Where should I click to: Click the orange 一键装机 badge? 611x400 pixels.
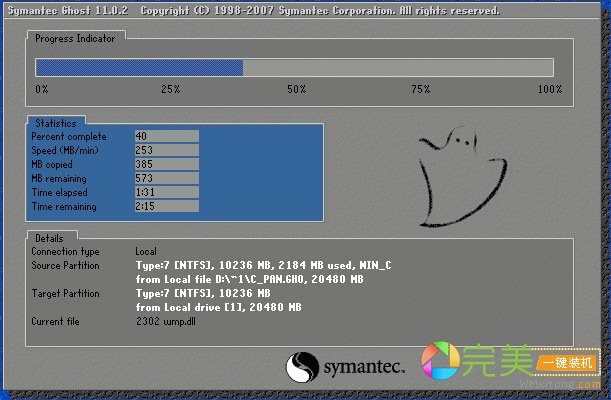click(568, 363)
